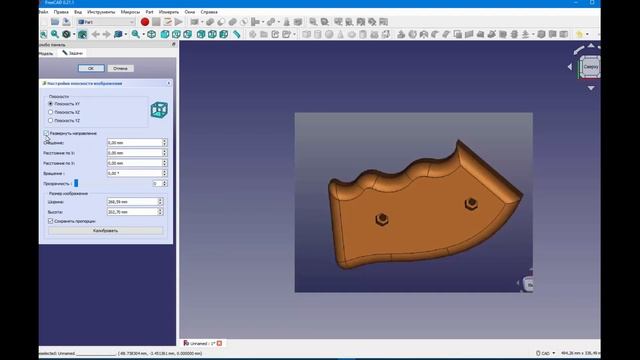
Task: Set the right view cube icon
Action: click(x=187, y=34)
